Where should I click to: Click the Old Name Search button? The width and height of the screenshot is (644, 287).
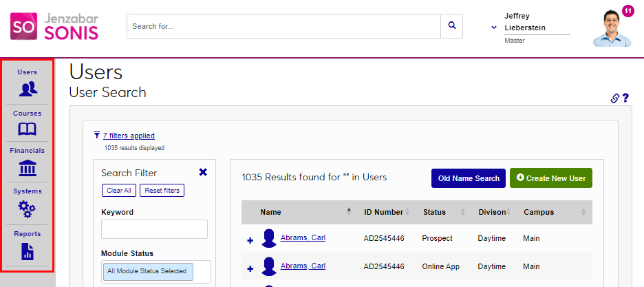[x=469, y=178]
